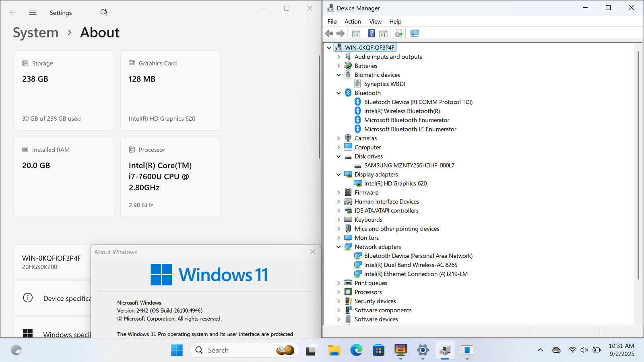Click the Intel(R) Wireless Bluetooth(R) icon
This screenshot has height=362, width=644.
point(357,111)
